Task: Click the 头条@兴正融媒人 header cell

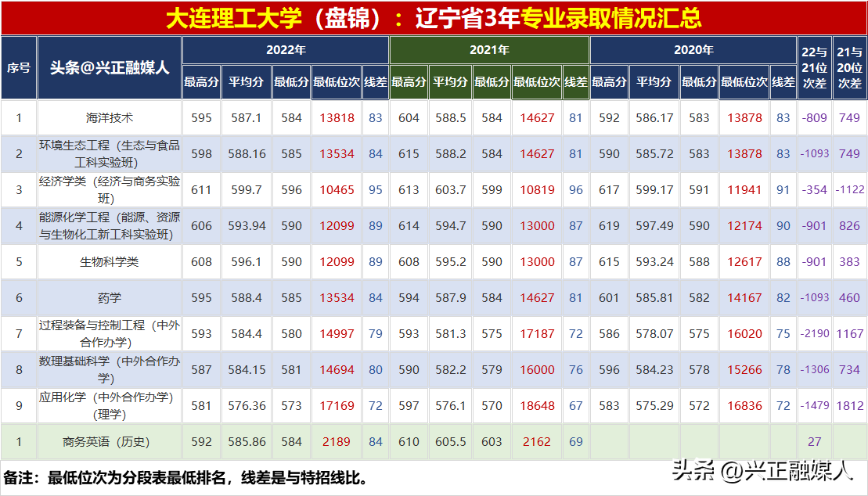Action: click(110, 67)
